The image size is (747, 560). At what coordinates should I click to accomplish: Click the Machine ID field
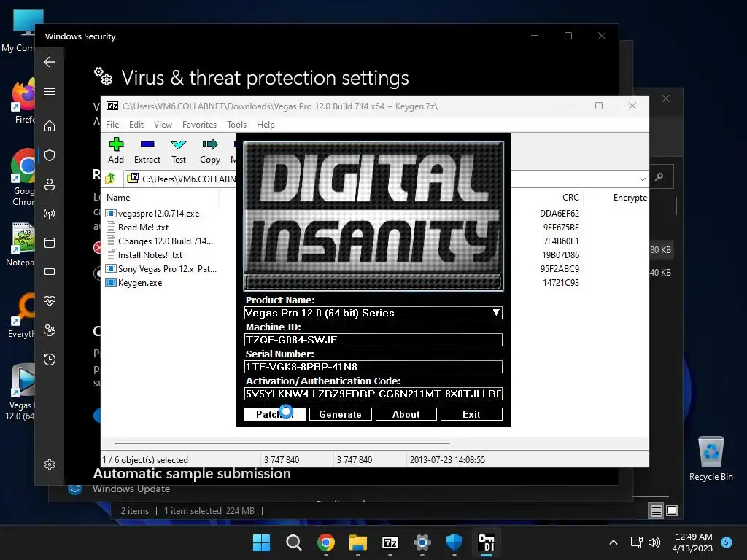coord(373,340)
